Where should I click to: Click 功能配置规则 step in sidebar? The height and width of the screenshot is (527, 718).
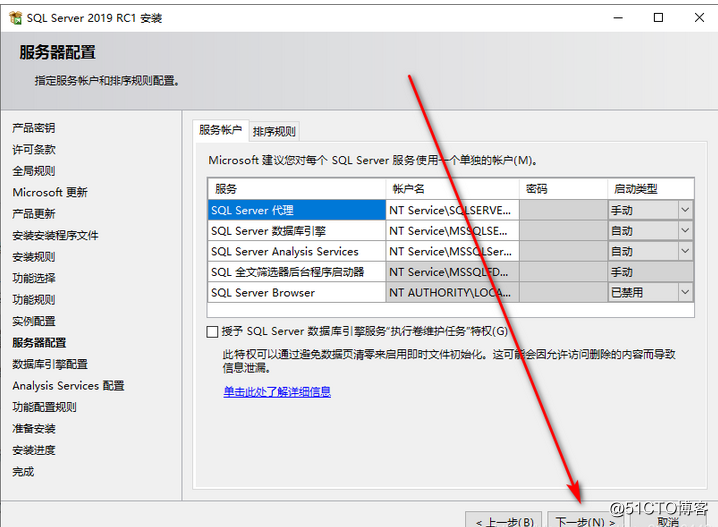coord(44,407)
